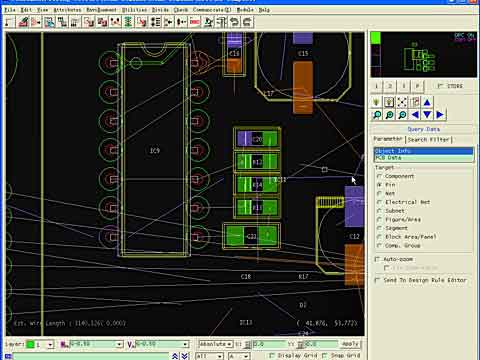
Task: Click the red zigzag route toolbar icon
Action: pyautogui.click(x=115, y=22)
